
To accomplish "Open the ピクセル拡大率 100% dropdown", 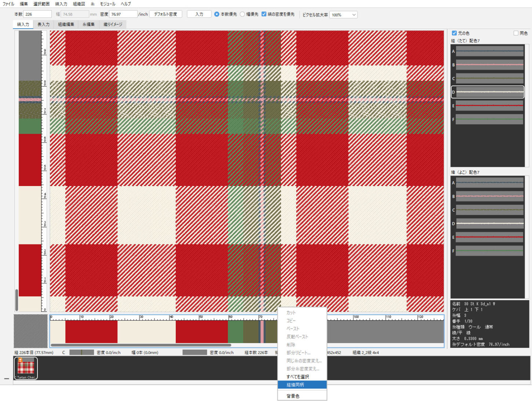I will tap(343, 15).
